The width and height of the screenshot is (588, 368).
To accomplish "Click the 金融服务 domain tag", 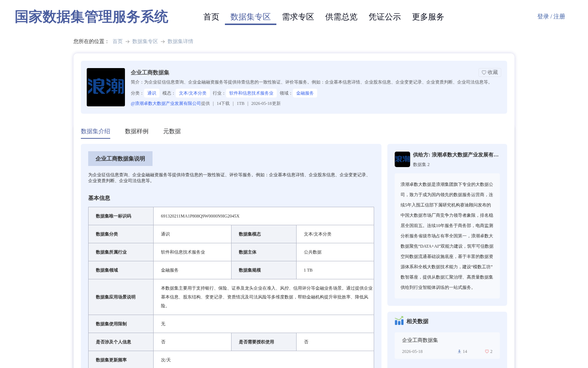I will tap(305, 93).
